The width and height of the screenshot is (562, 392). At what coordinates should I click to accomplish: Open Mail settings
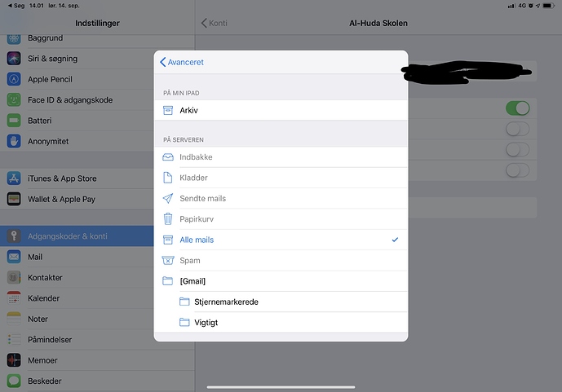tap(77, 257)
